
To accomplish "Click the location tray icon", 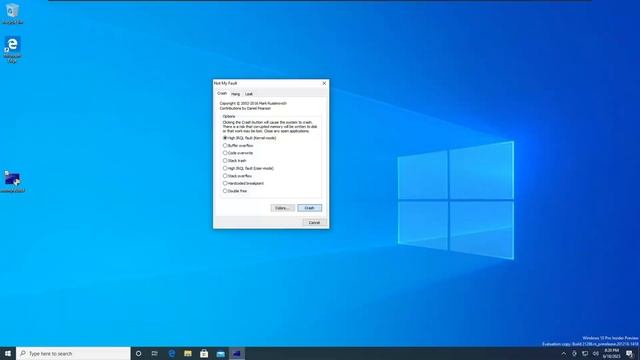I will coord(574,353).
